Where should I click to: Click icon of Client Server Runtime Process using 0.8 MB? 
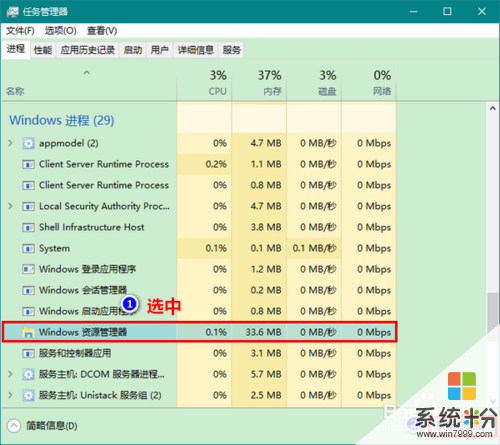point(28,186)
